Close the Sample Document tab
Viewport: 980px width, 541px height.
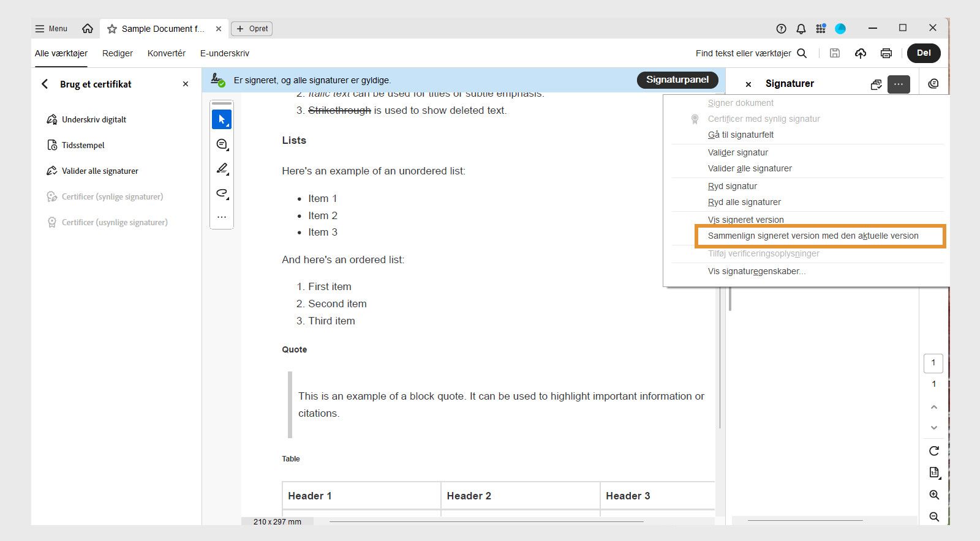pyautogui.click(x=219, y=29)
